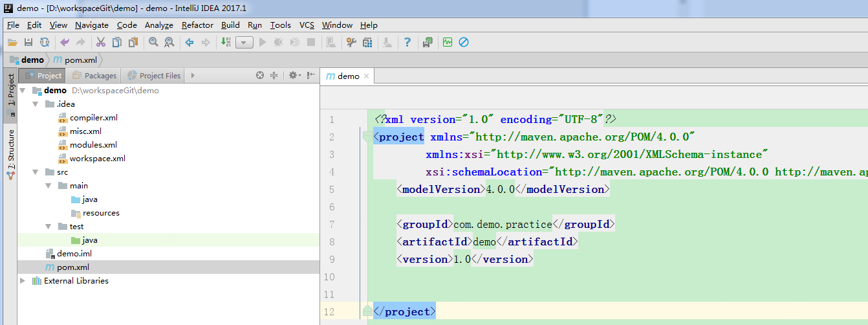Select compiler.xml in the project tree
Viewport: 868px width, 325px height.
tap(87, 118)
